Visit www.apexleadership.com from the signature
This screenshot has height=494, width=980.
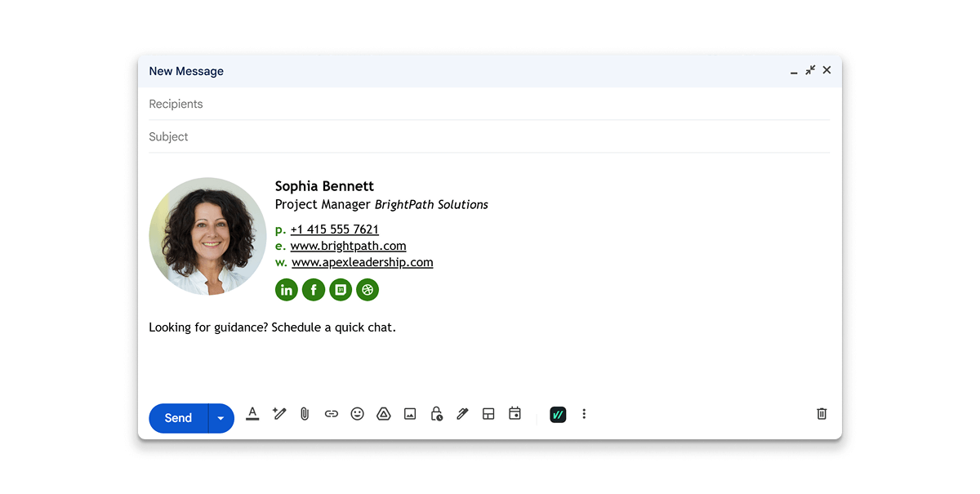point(362,262)
